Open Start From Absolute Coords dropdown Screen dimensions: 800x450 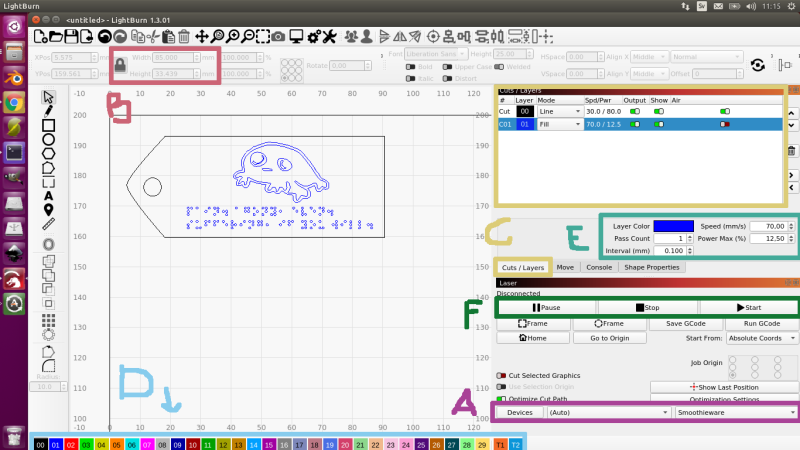(x=762, y=338)
